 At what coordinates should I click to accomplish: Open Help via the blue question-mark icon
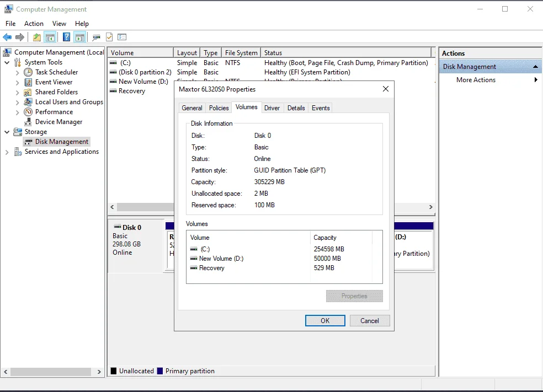pyautogui.click(x=66, y=37)
